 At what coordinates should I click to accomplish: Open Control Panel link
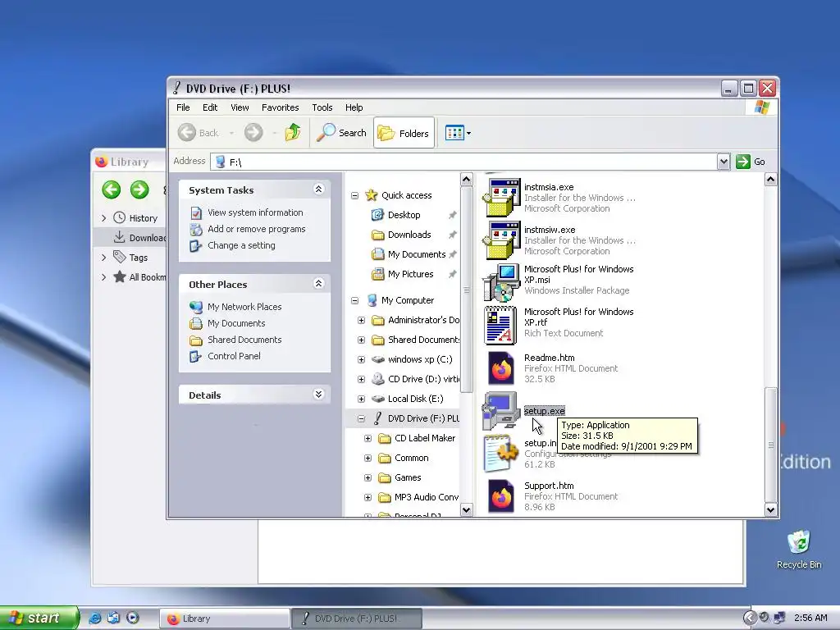tap(234, 356)
